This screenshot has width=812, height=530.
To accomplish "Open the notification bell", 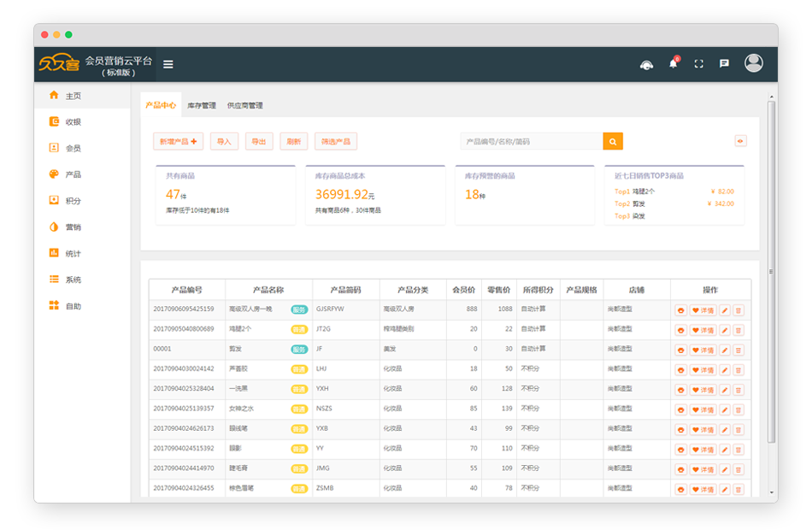I will (x=674, y=63).
